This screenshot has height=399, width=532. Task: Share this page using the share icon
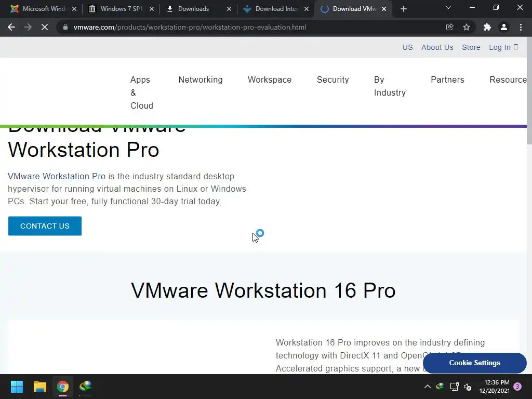coord(449,27)
